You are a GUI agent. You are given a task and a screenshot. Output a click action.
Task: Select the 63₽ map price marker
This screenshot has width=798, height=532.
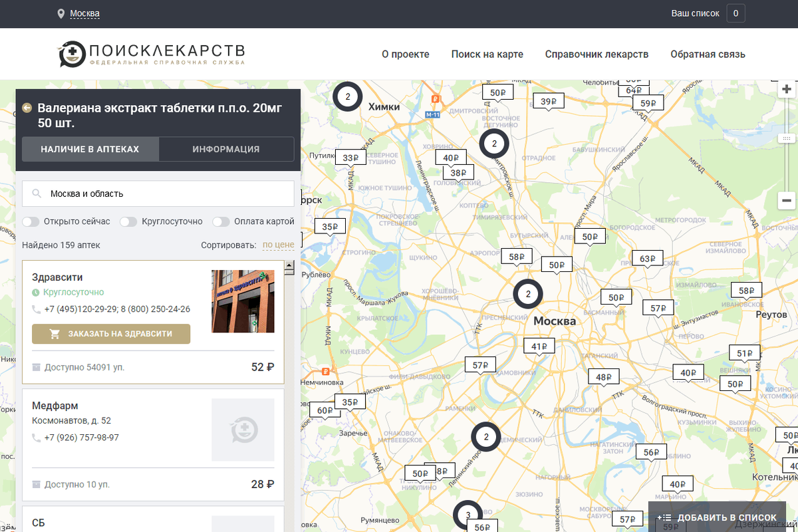pyautogui.click(x=647, y=259)
